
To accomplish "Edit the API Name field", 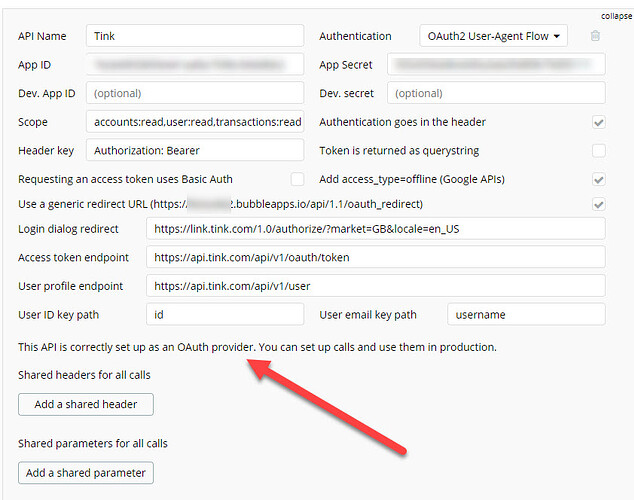I will tap(195, 36).
